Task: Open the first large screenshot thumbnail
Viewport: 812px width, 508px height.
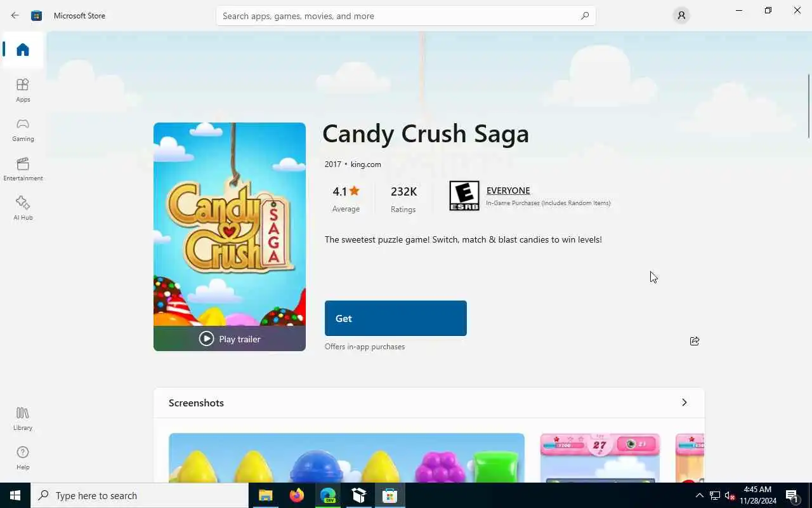Action: (x=346, y=457)
